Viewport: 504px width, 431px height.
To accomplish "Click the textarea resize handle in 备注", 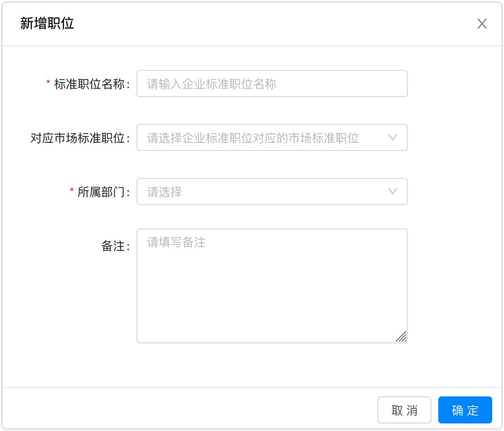I will coord(401,337).
